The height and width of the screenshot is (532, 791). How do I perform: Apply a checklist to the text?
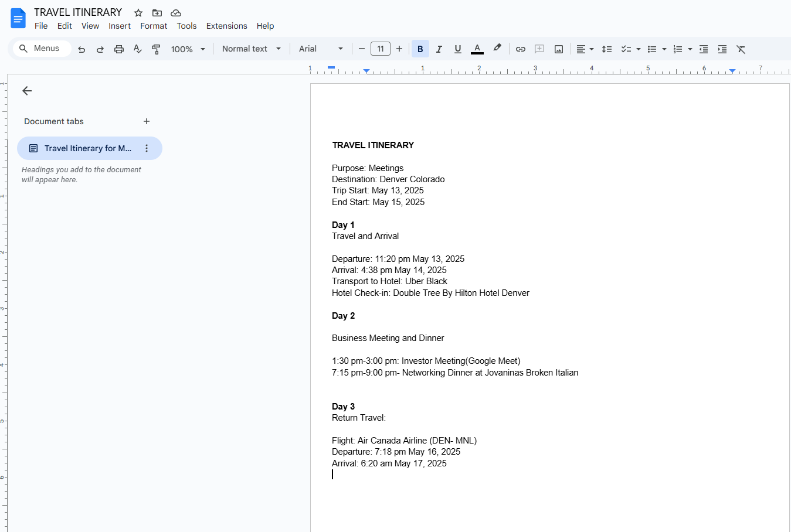point(626,49)
